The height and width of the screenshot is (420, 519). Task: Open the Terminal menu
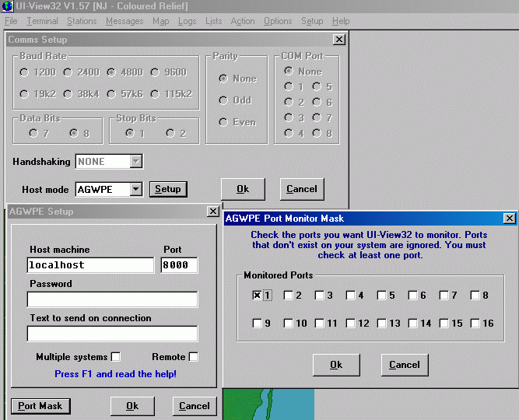pos(42,21)
